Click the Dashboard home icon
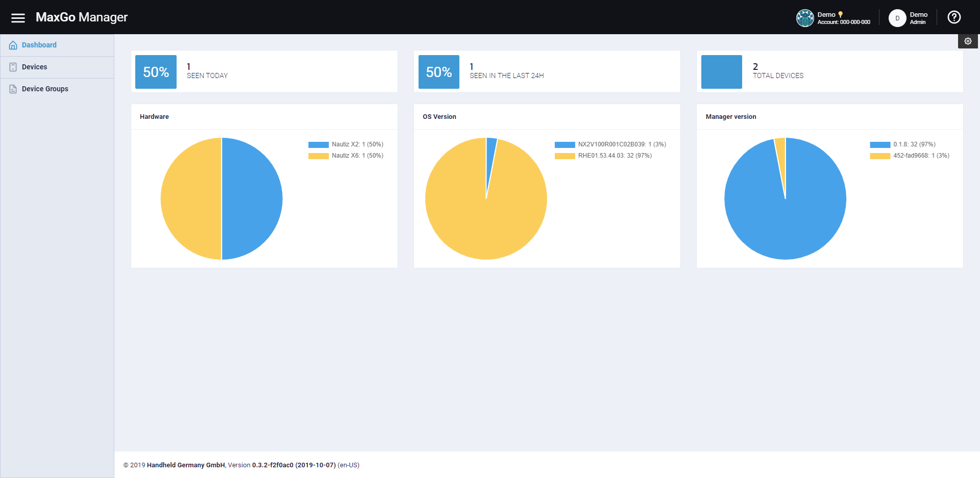 [x=13, y=45]
